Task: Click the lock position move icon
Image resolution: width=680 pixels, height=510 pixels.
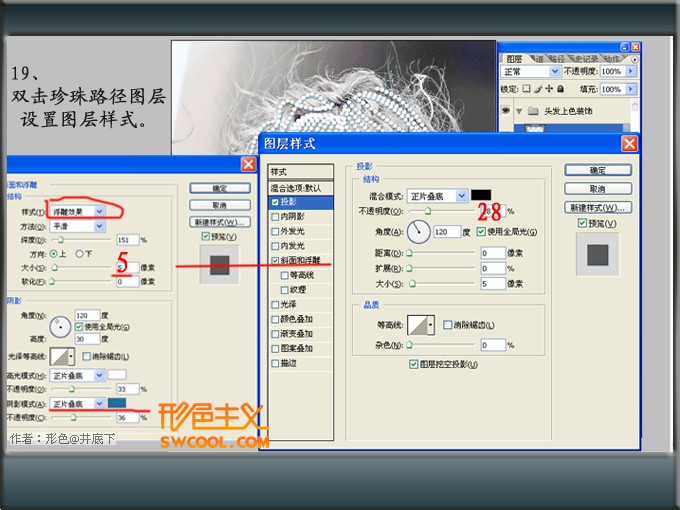Action: [x=549, y=89]
